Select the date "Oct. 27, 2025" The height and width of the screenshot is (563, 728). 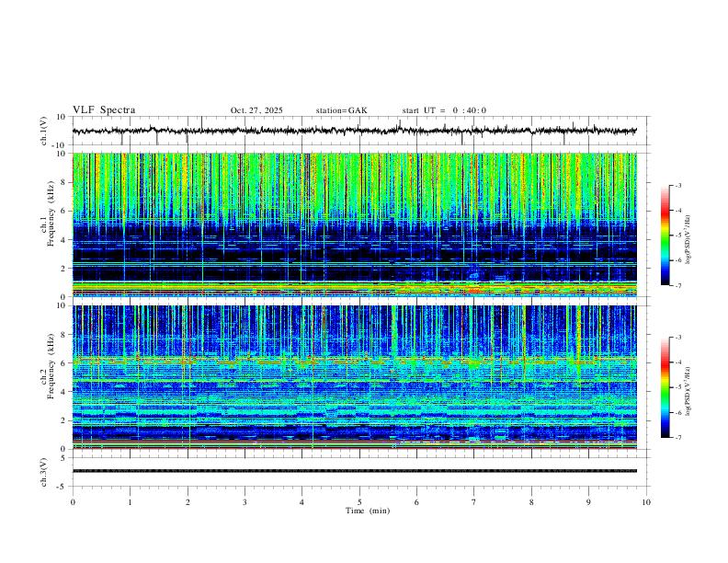coord(256,110)
